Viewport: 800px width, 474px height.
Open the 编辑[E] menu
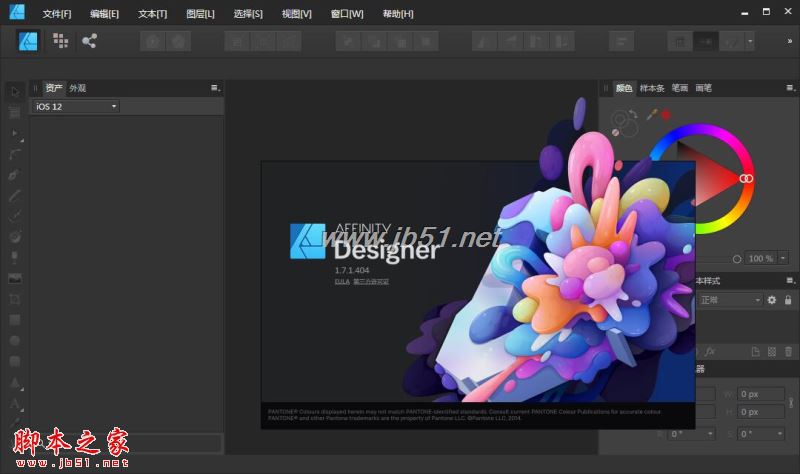tap(105, 14)
